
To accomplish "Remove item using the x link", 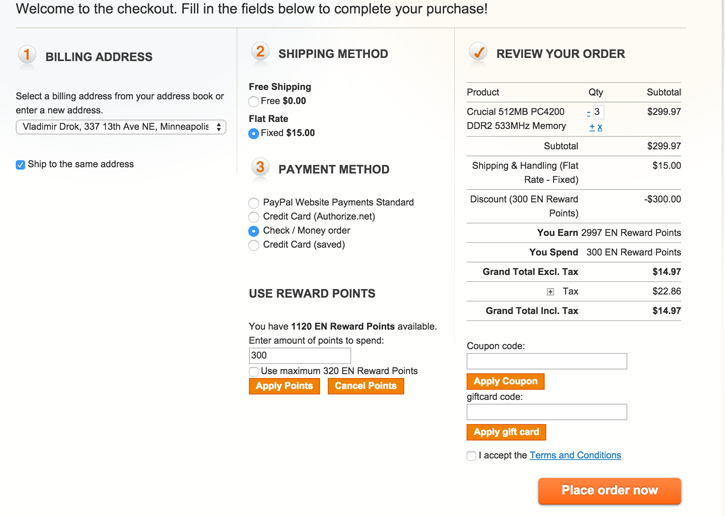I will click(x=600, y=128).
